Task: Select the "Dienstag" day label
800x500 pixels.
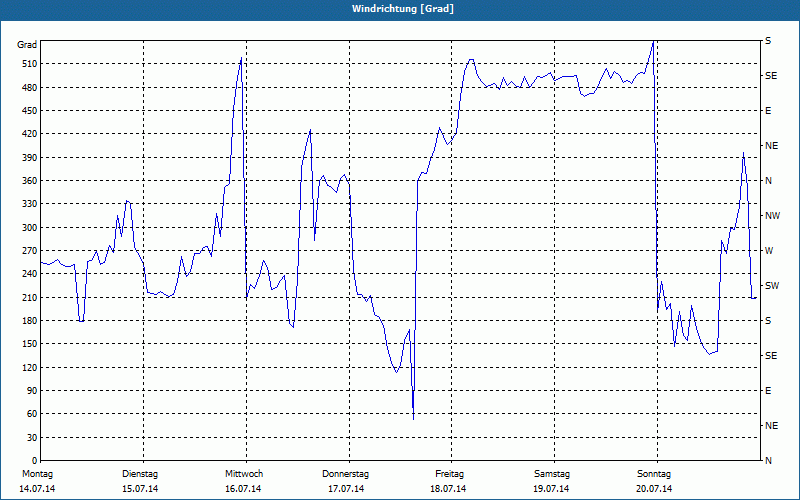Action: click(140, 474)
